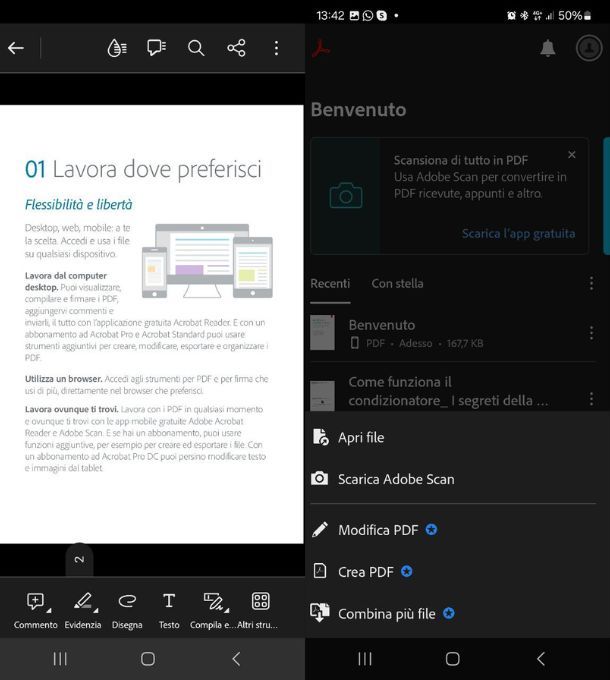Tap the Benvenuto file name
The image size is (610, 680).
click(x=382, y=325)
